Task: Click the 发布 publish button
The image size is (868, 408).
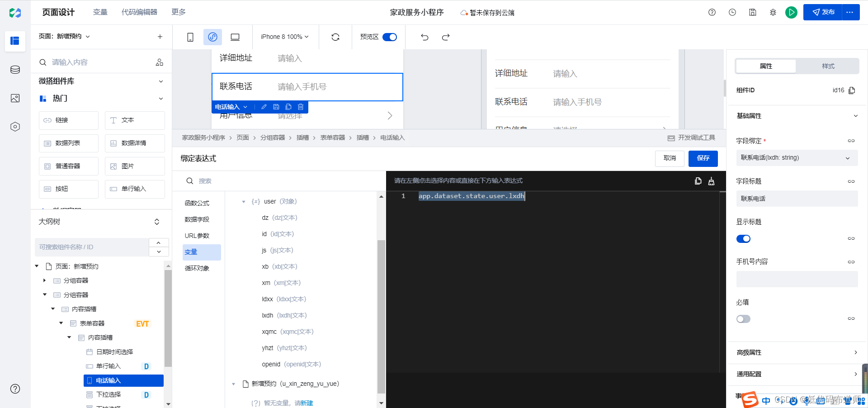Action: pos(823,12)
